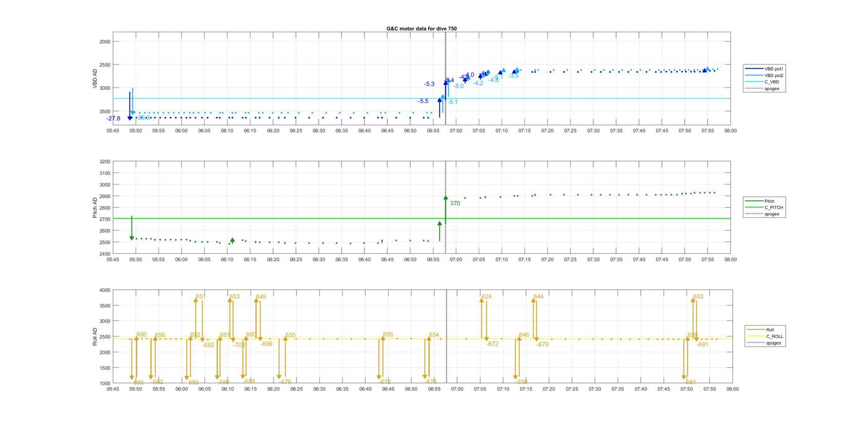The width and height of the screenshot is (868, 430).
Task: Click the '3200' tick on the Pitch axis
Action: coord(105,161)
